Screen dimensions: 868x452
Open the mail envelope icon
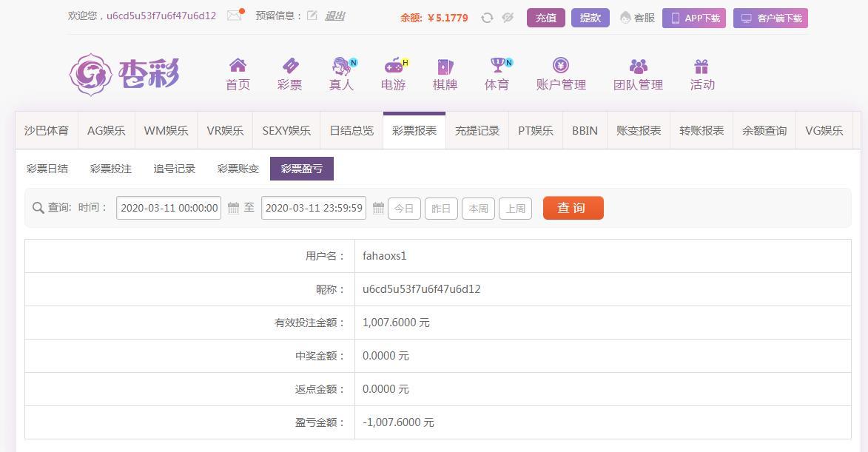coord(235,16)
